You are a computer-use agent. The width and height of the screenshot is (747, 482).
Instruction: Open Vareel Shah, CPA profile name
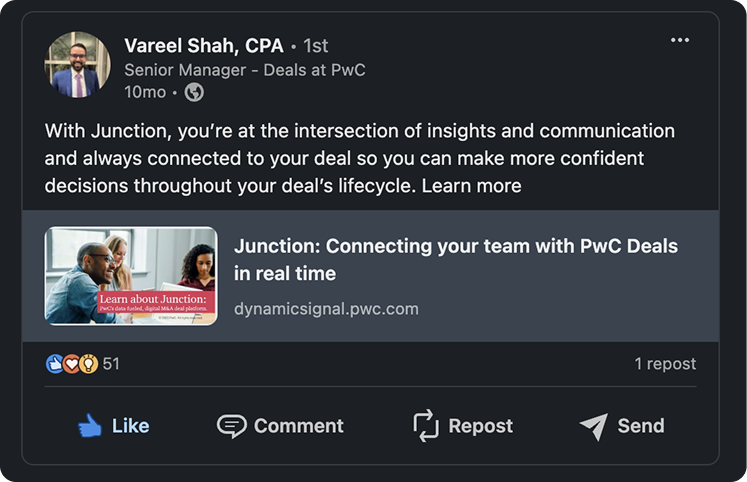tap(204, 46)
